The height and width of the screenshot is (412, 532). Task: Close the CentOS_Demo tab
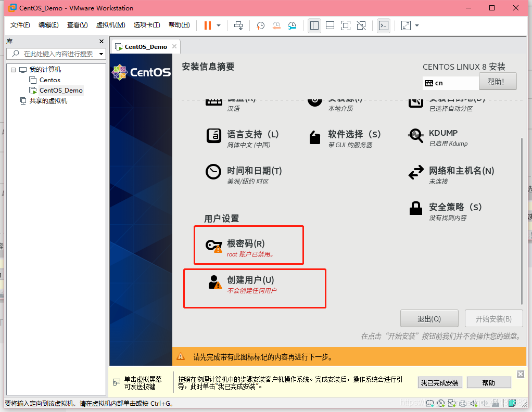coord(174,46)
